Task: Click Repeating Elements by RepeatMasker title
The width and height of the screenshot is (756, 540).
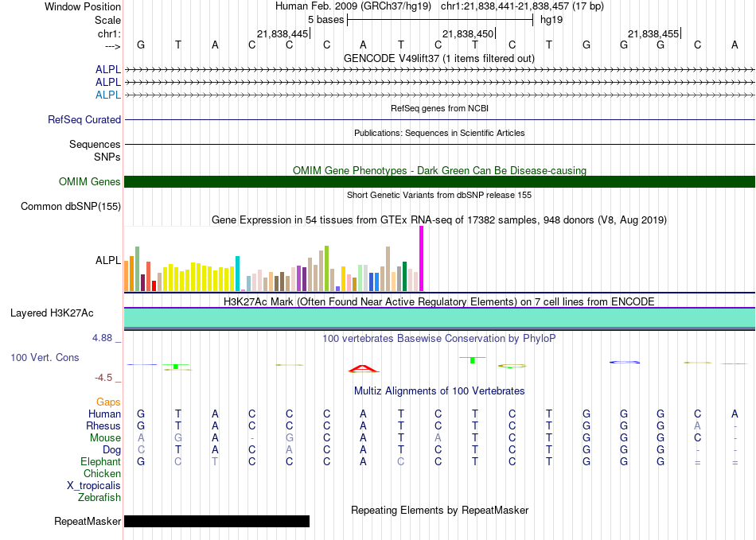Action: (x=439, y=510)
